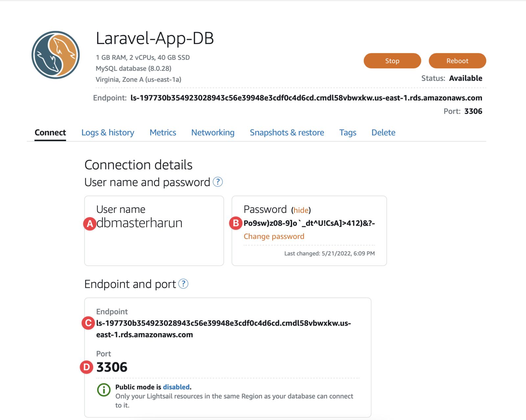
Task: Open help icon beside User name and password
Action: coord(218,182)
